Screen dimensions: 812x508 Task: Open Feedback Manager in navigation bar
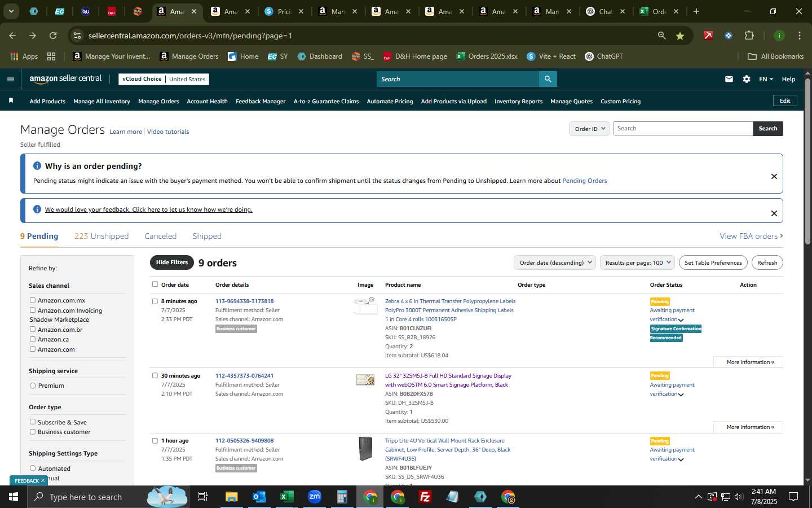[261, 101]
